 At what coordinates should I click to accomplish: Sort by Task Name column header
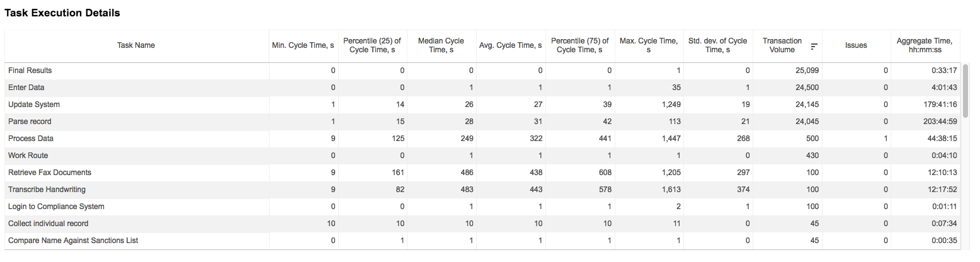click(136, 45)
